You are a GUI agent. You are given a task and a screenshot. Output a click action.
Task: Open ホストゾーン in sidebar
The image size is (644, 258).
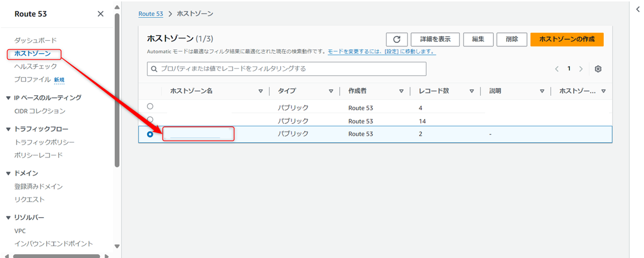point(33,54)
